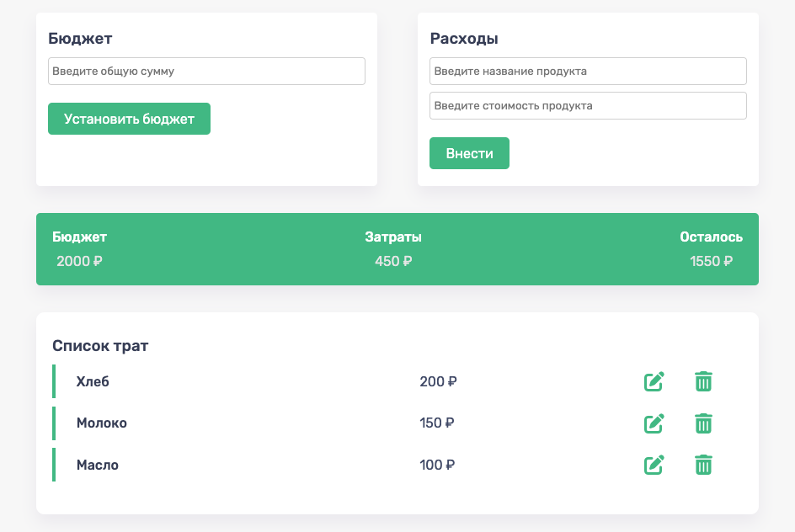Select the Молоко item name in list
Viewport: 795px width, 532px height.
pyautogui.click(x=101, y=423)
